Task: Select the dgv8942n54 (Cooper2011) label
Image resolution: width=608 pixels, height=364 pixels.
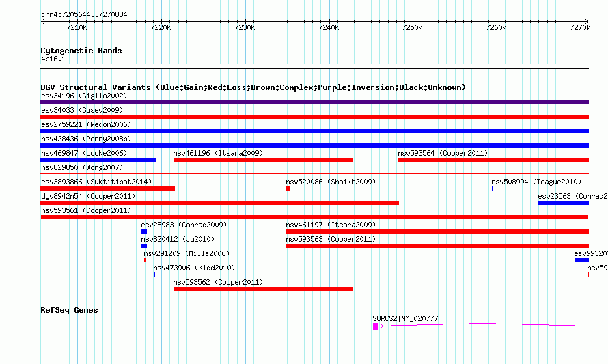Action: click(88, 196)
